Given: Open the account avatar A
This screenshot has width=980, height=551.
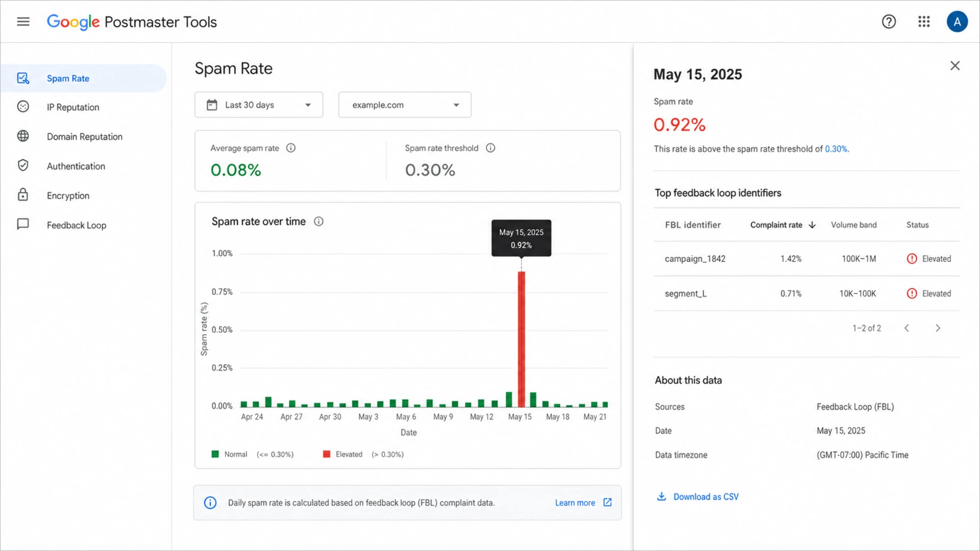Looking at the screenshot, I should (x=957, y=21).
